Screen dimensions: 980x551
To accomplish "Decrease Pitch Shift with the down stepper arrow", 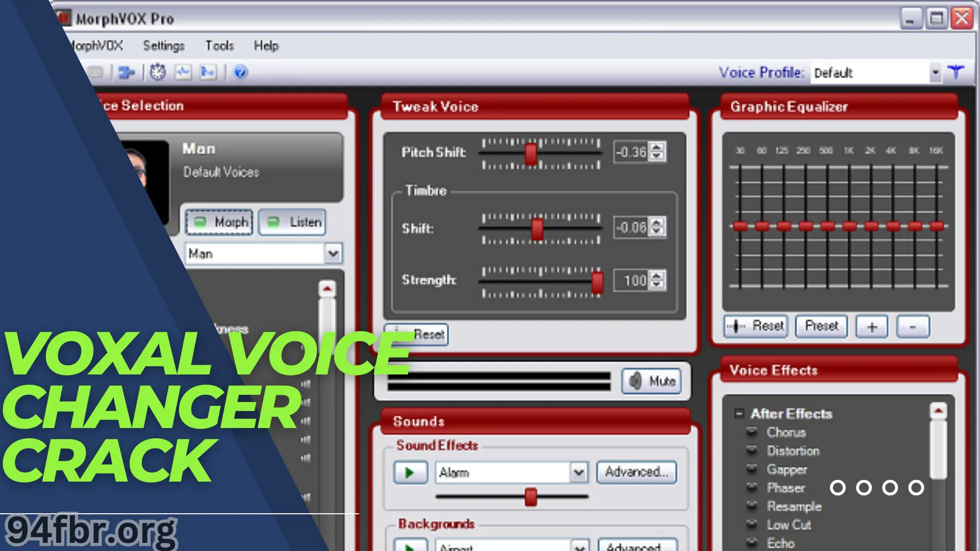I will tap(657, 157).
